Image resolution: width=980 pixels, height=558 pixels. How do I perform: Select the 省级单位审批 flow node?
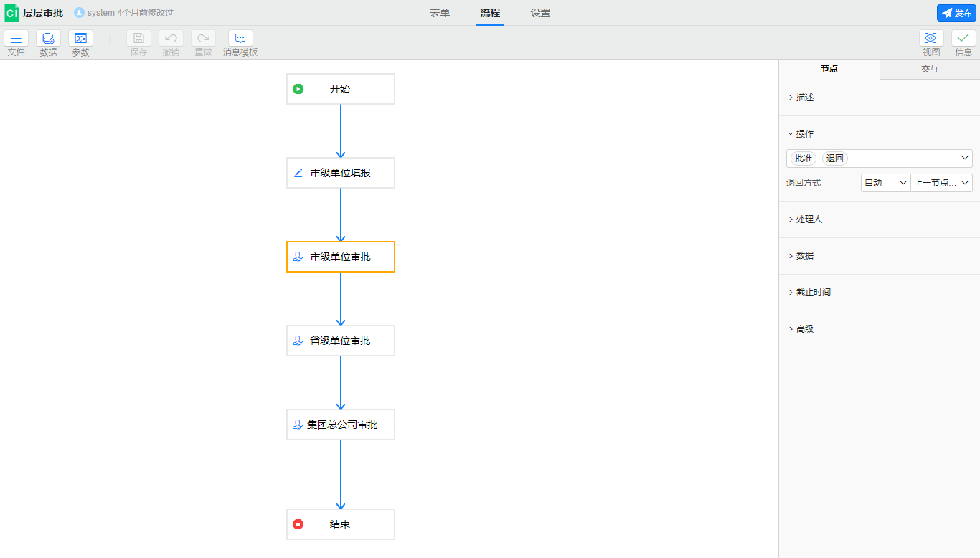[x=341, y=341]
